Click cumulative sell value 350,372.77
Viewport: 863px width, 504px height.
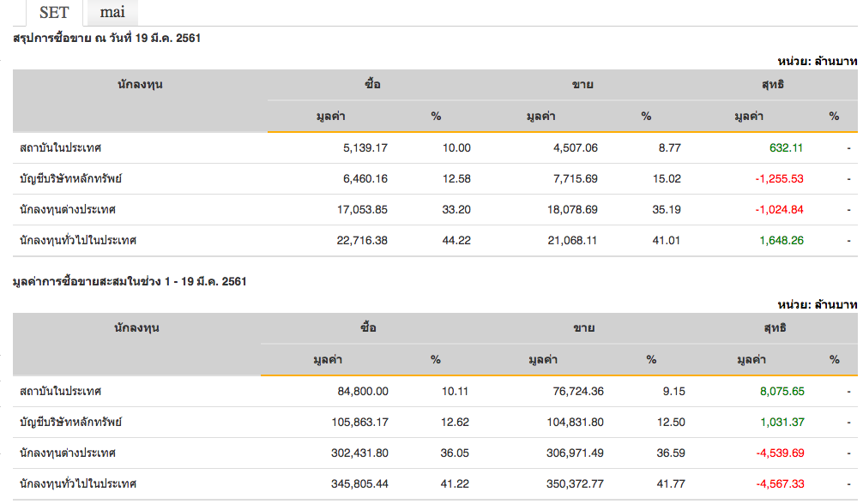click(574, 483)
